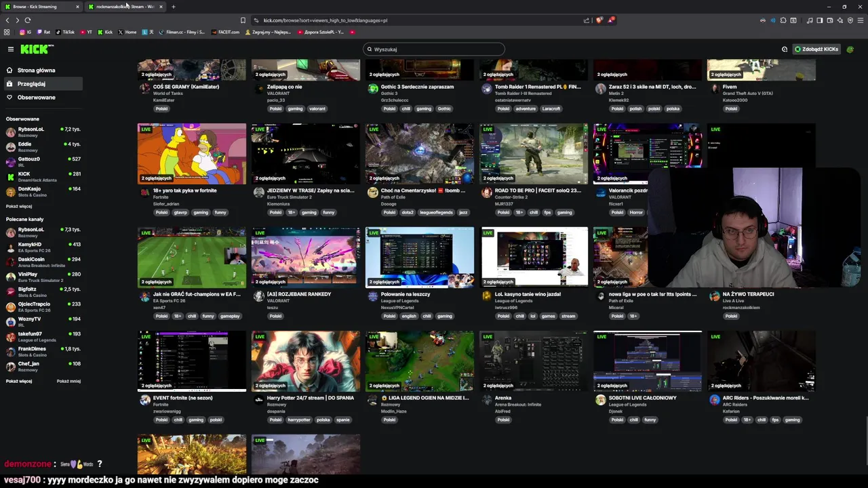Click into the Wyszukaj search field
The height and width of the screenshot is (488, 868).
coord(434,49)
